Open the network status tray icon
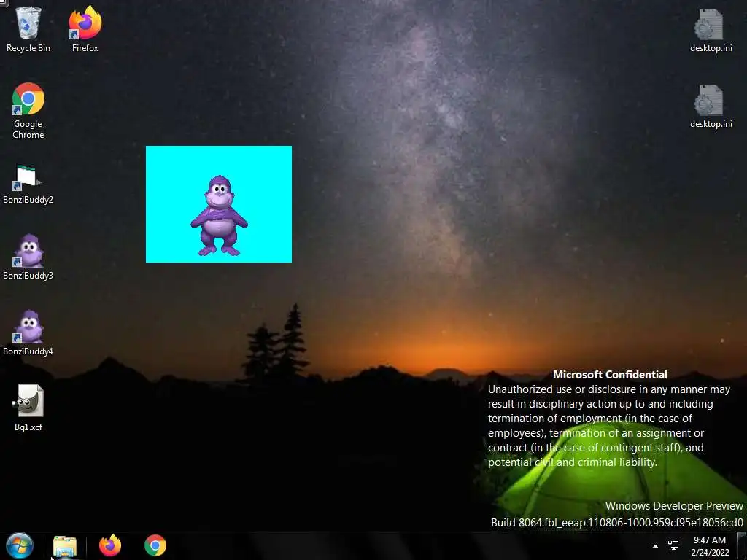The image size is (747, 560). tap(673, 545)
